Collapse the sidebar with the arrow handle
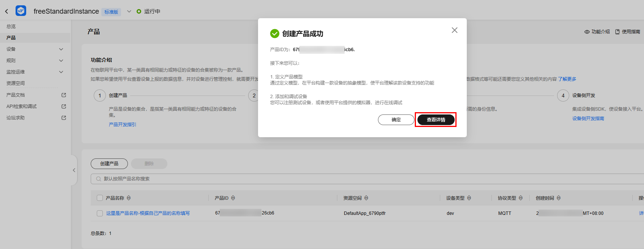 click(74, 170)
